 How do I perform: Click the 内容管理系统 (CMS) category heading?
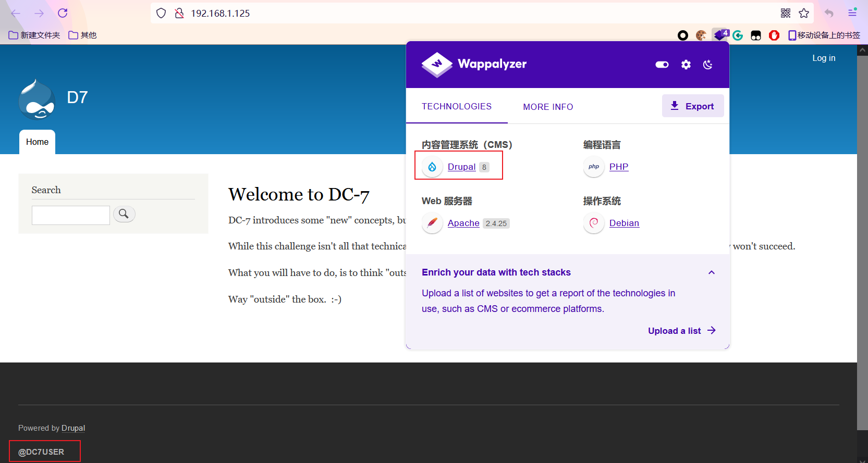pyautogui.click(x=467, y=145)
